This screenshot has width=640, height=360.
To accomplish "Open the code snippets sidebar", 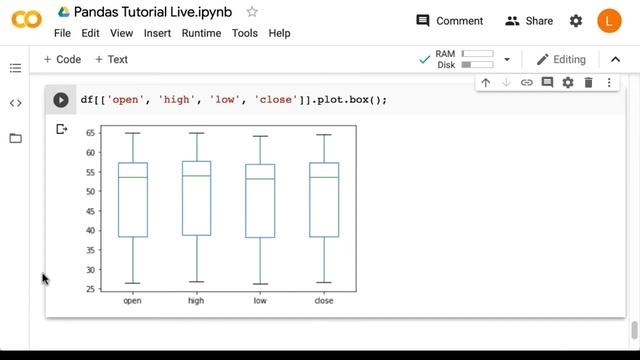I will pyautogui.click(x=16, y=103).
